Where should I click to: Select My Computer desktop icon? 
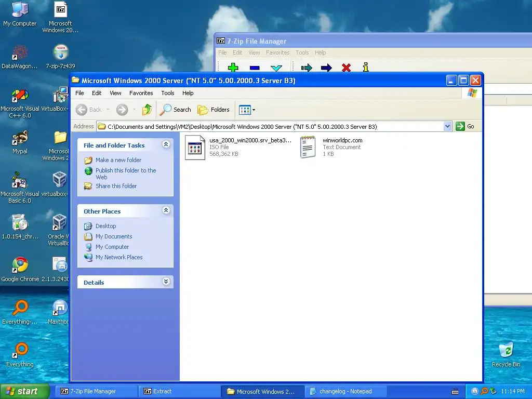20,14
